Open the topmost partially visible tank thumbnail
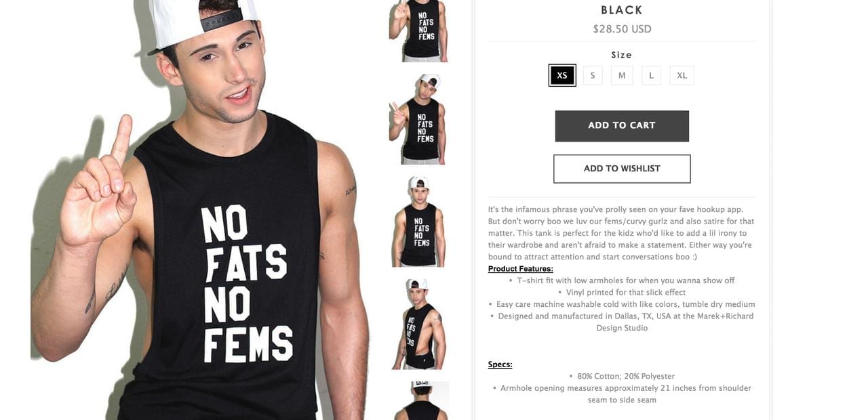Screen dimensions: 868x420 [x=418, y=30]
